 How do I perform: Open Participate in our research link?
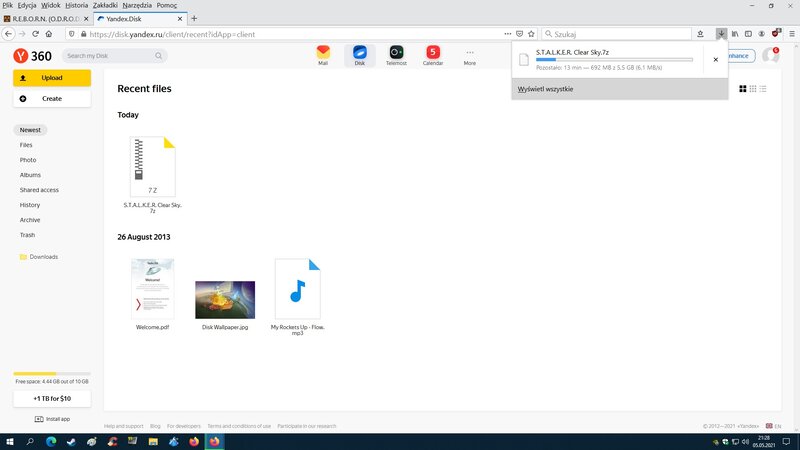click(x=307, y=426)
